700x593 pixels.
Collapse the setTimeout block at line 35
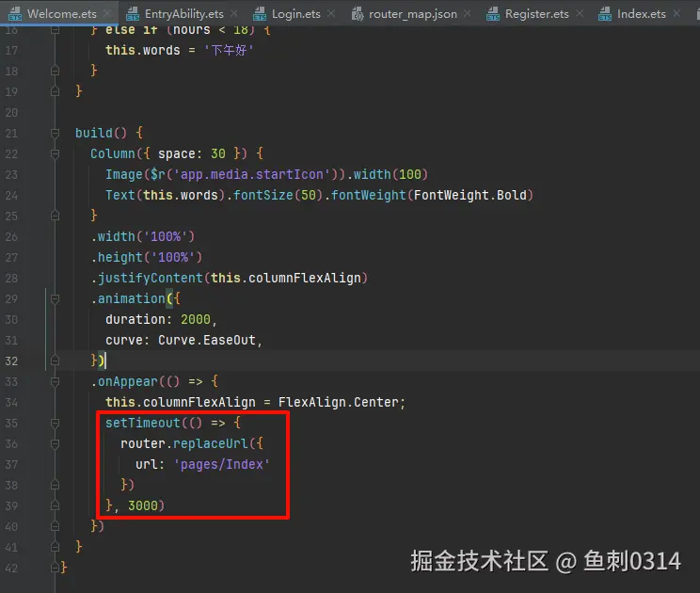pyautogui.click(x=55, y=423)
